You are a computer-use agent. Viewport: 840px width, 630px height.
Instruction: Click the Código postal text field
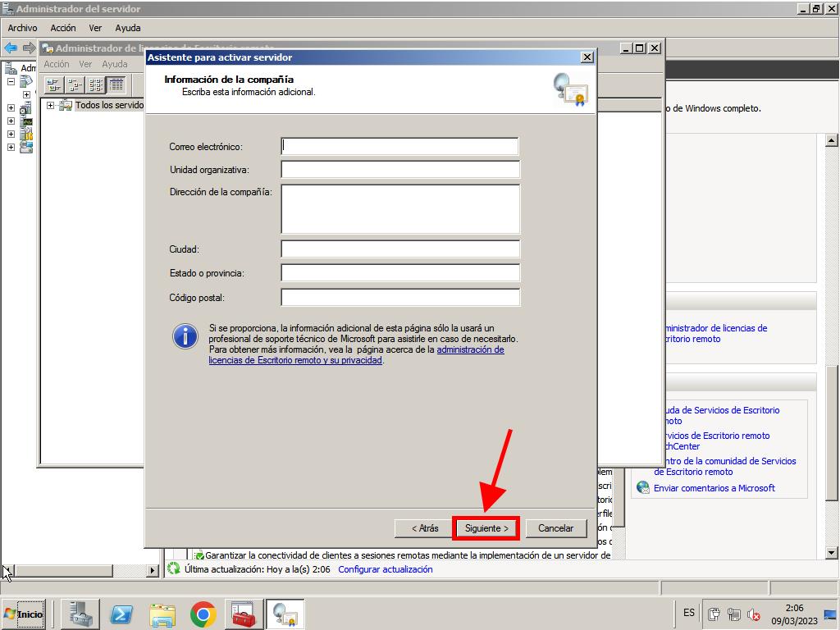pos(399,297)
